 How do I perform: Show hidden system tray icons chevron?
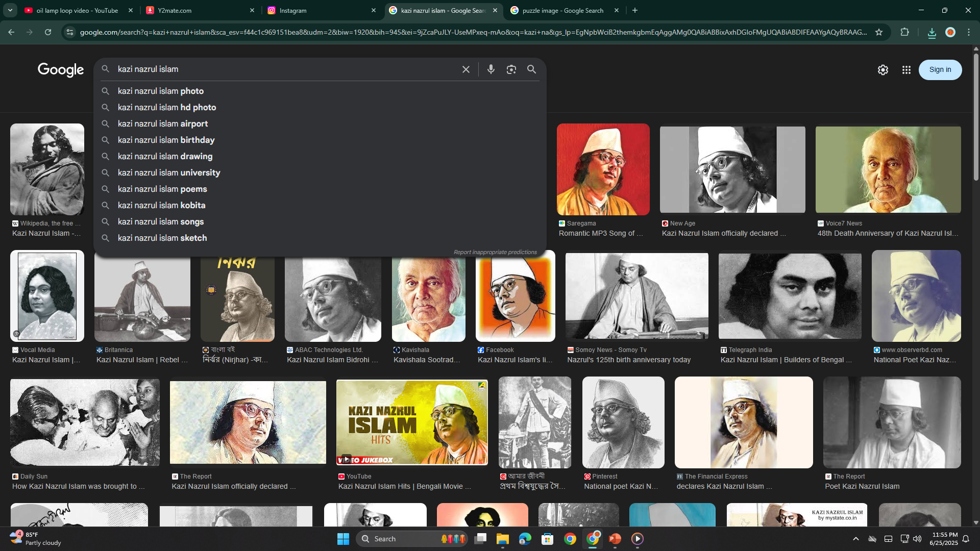(855, 539)
